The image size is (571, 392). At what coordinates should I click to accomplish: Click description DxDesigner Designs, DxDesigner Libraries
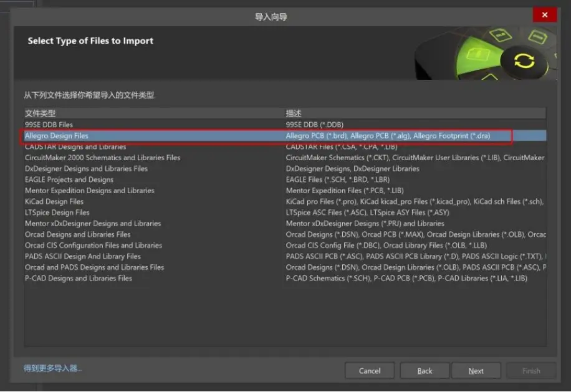[352, 168]
